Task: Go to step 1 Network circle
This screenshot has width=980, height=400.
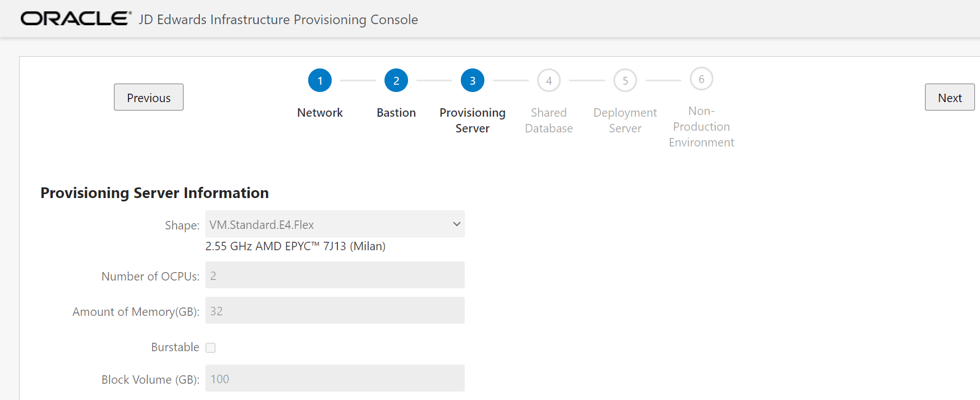Action: tap(320, 80)
